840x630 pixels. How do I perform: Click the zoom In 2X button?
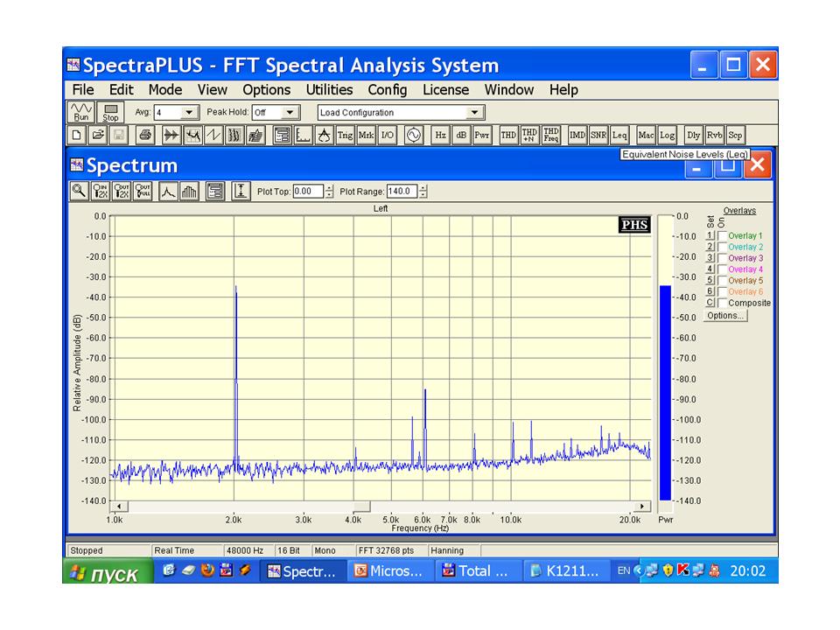click(x=100, y=192)
